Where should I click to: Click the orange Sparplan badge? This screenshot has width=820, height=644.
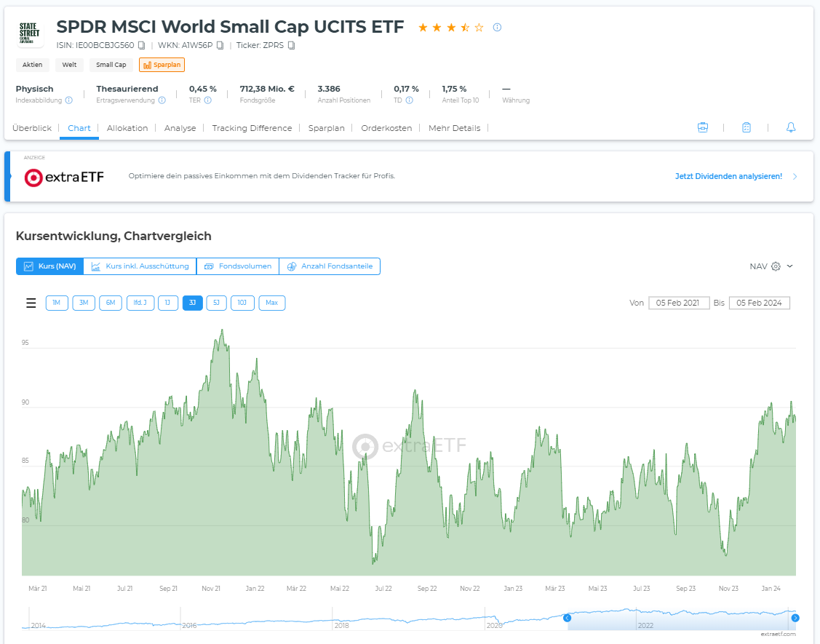(162, 65)
